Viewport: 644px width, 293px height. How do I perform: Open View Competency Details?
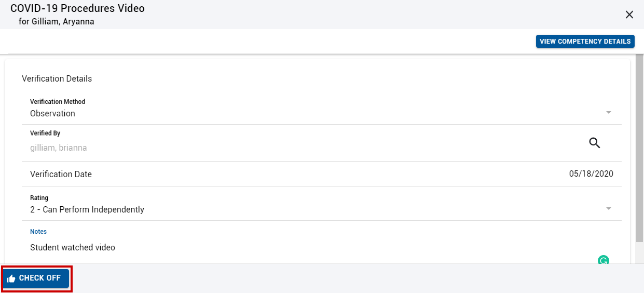(585, 42)
